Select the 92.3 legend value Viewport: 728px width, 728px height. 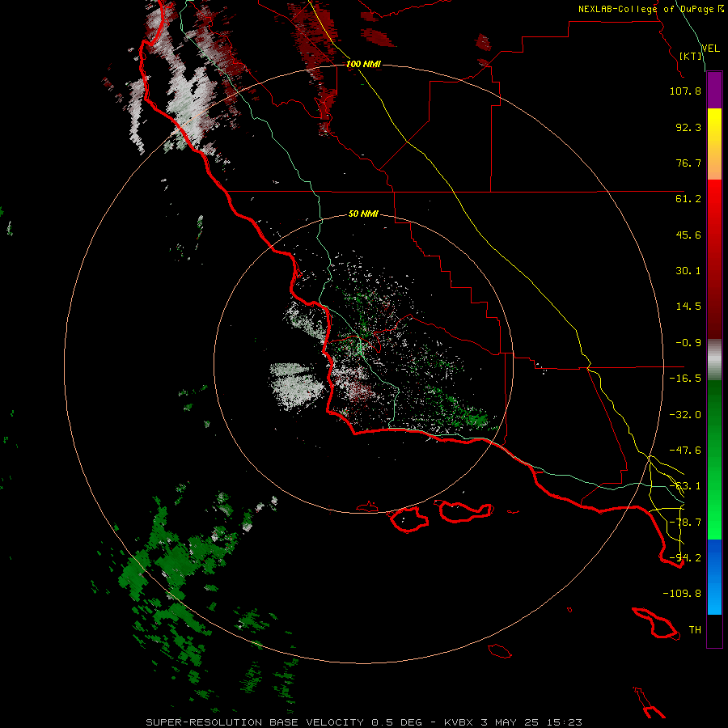(688, 127)
